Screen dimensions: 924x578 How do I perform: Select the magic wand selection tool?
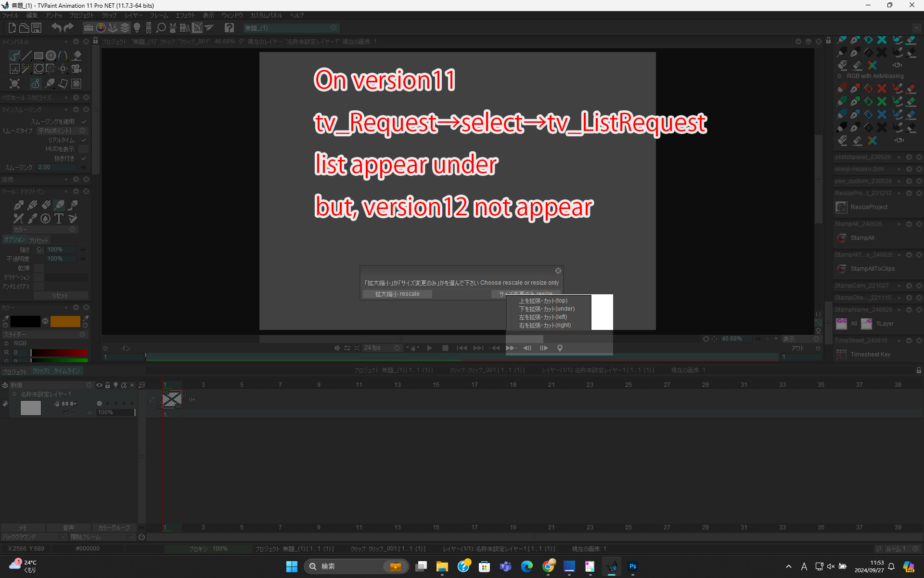coord(26,69)
